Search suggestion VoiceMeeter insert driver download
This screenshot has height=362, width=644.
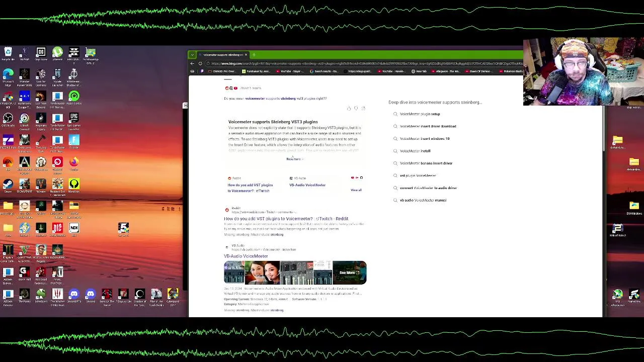coord(428,126)
